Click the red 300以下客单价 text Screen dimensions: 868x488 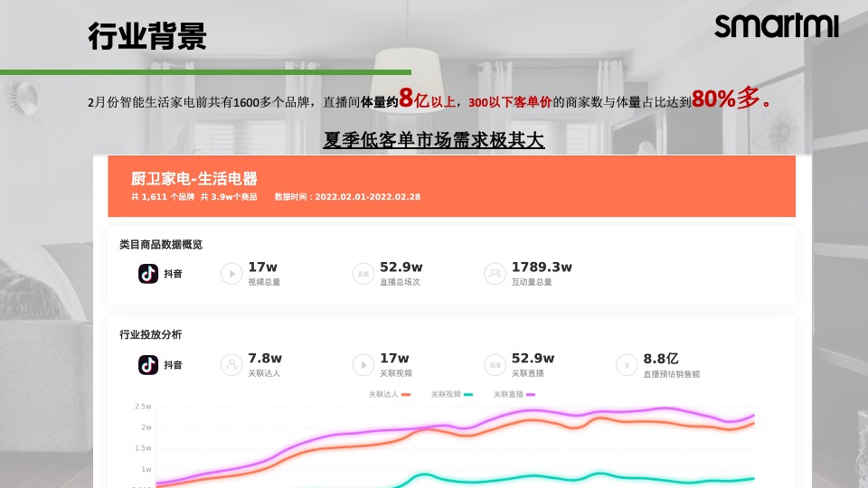[x=510, y=102]
